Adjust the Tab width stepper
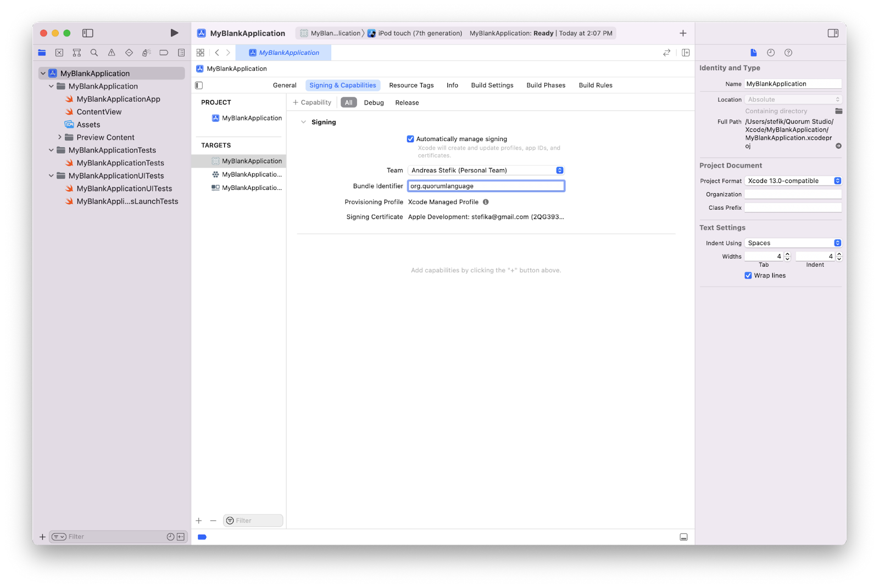879x588 pixels. click(x=787, y=256)
